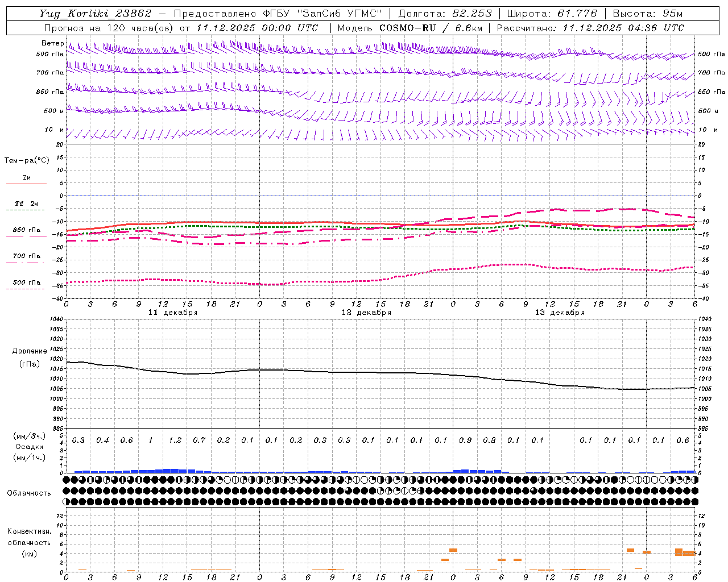
Task: Click 20 atop the left temperature axis
Action: [60, 144]
